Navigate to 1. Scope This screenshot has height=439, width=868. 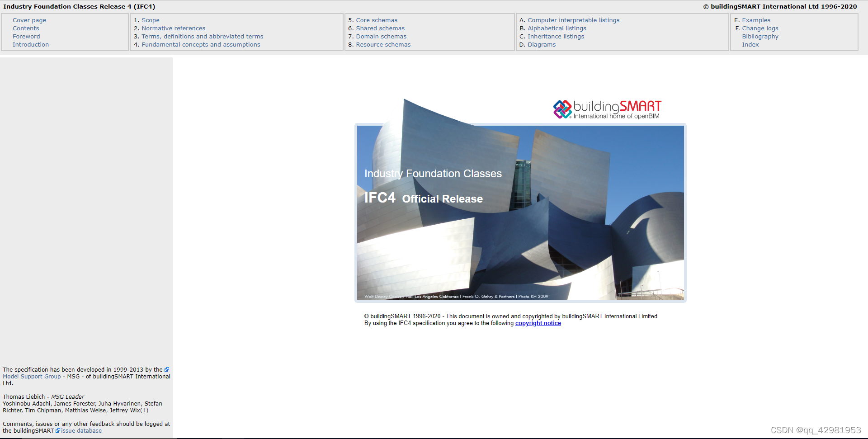151,20
